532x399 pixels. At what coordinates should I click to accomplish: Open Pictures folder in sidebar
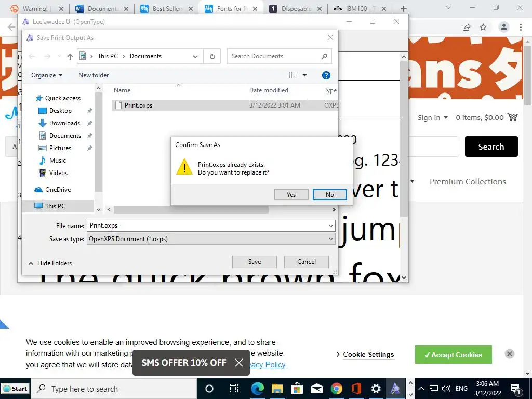(x=60, y=148)
